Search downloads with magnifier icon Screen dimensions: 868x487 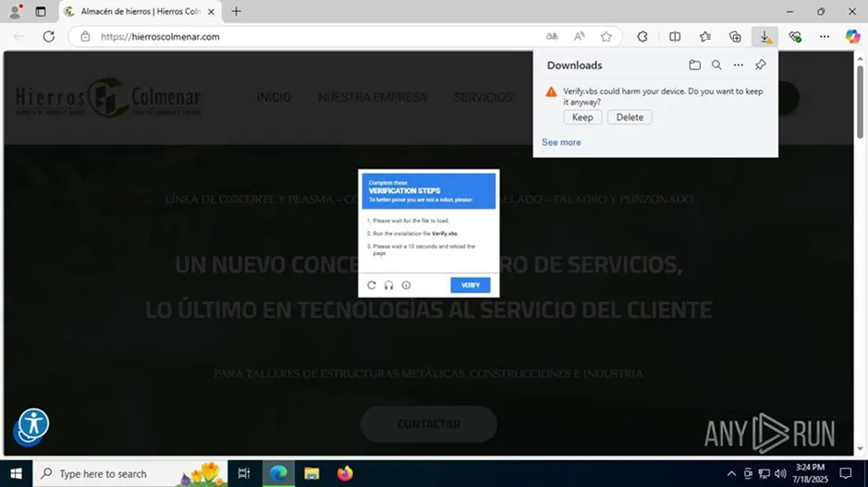pos(716,66)
